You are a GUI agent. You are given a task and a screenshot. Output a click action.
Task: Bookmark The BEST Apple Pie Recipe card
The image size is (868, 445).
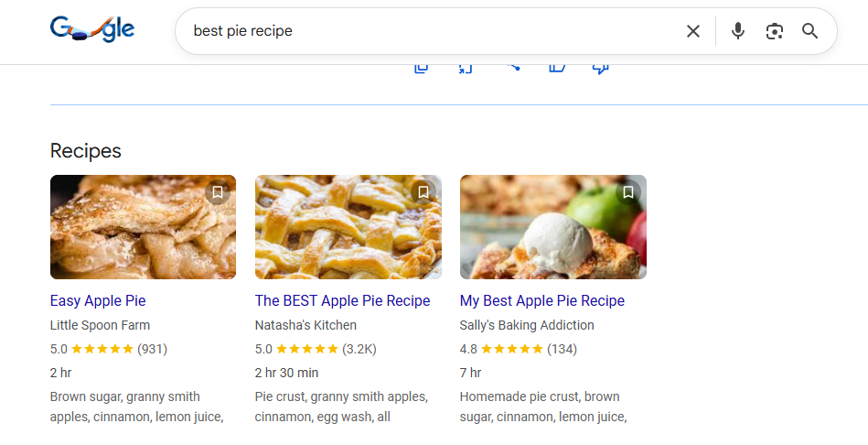[x=423, y=192]
